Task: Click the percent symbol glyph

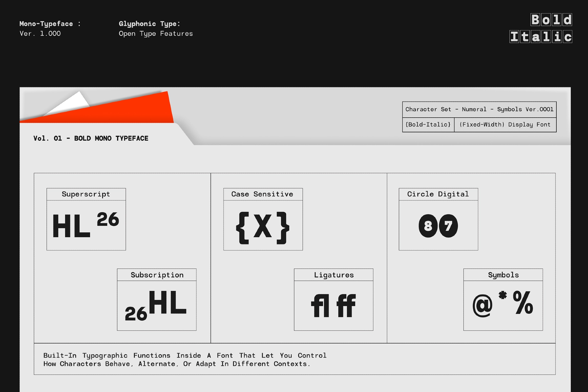Action: 523,302
